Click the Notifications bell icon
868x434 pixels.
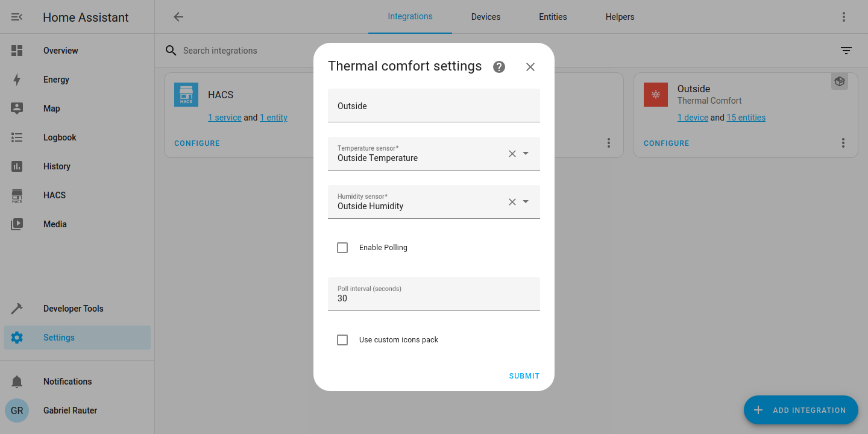coord(17,382)
